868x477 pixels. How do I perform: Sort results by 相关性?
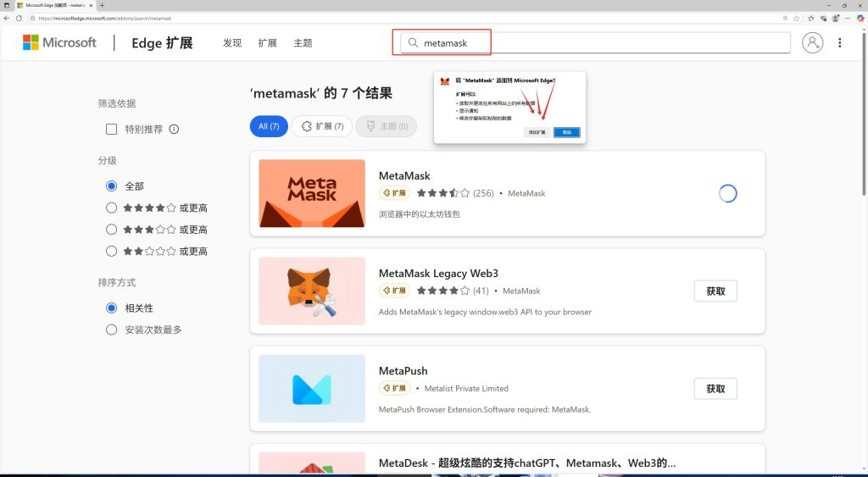click(111, 308)
